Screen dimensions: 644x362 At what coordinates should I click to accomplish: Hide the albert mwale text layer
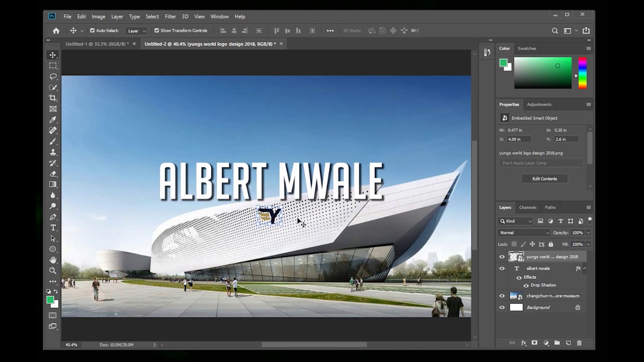502,268
